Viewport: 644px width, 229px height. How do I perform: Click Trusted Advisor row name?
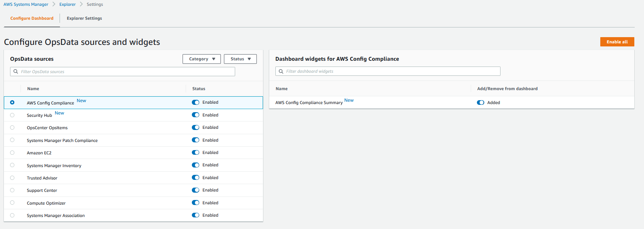tap(42, 178)
